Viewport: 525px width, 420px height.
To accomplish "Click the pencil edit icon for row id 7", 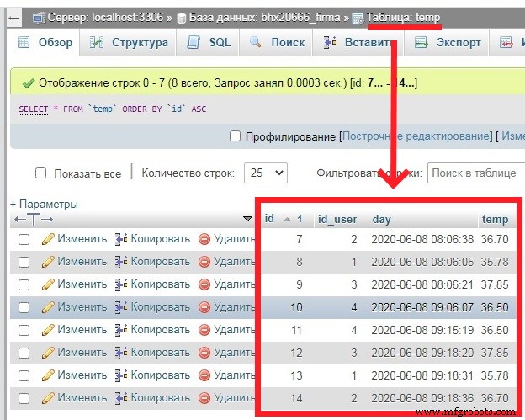I will (48, 239).
